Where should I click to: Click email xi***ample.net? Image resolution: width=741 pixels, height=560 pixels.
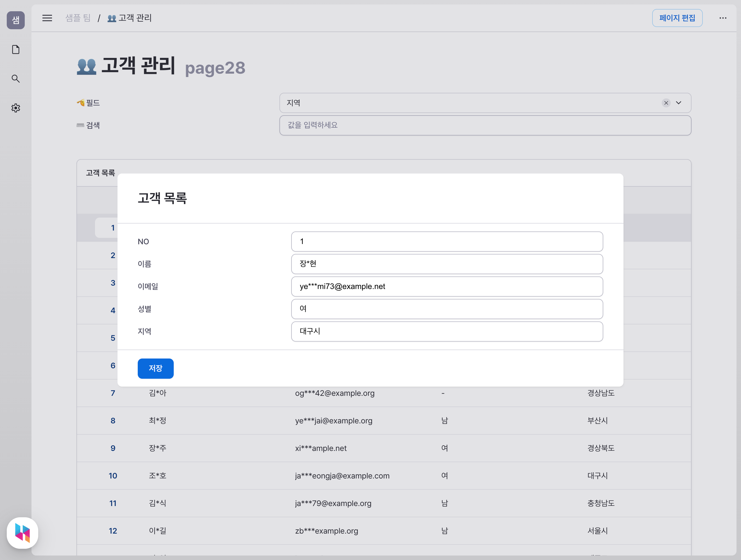(x=320, y=448)
